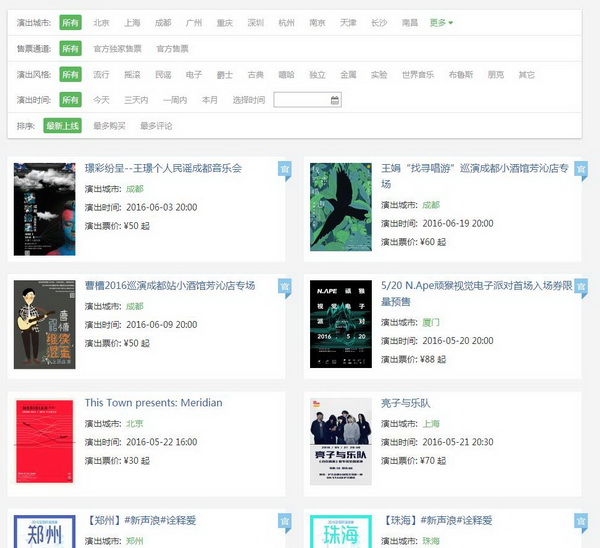
Task: Filter city by 上海
Action: tap(132, 23)
